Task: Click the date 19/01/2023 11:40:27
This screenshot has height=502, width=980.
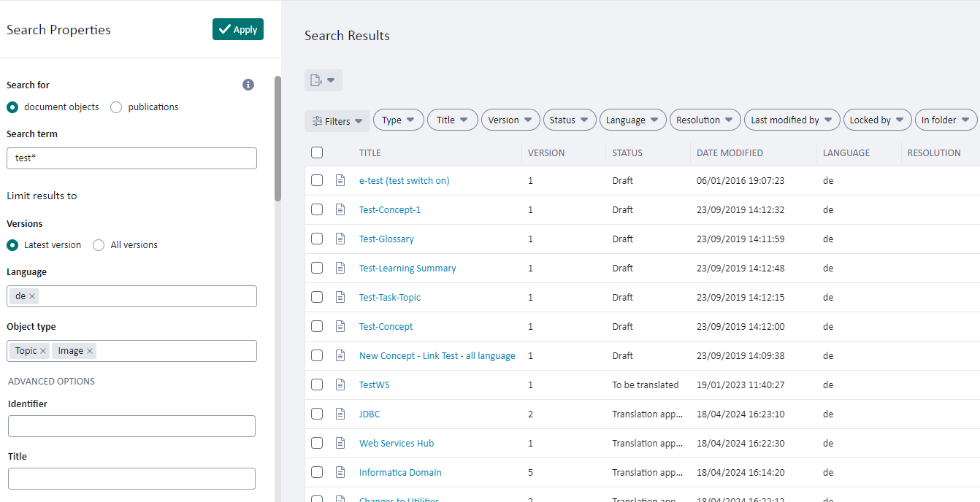Action: point(740,385)
